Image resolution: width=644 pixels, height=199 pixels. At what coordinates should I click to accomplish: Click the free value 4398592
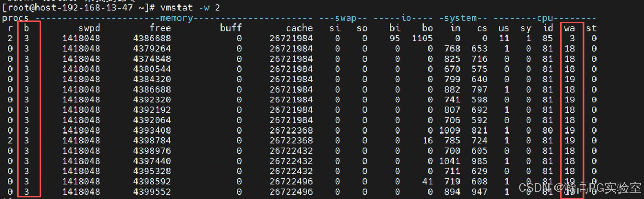(152, 182)
